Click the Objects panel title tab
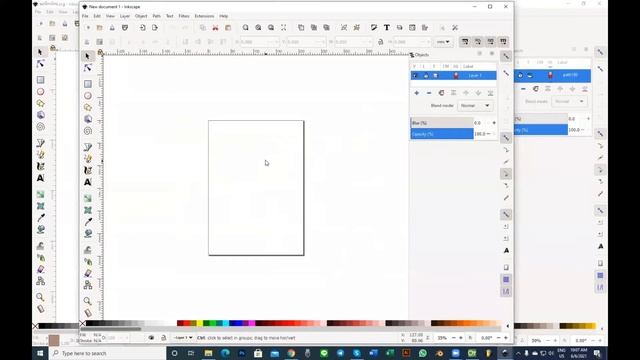Screen dimensions: 640x360 (x=420, y=55)
